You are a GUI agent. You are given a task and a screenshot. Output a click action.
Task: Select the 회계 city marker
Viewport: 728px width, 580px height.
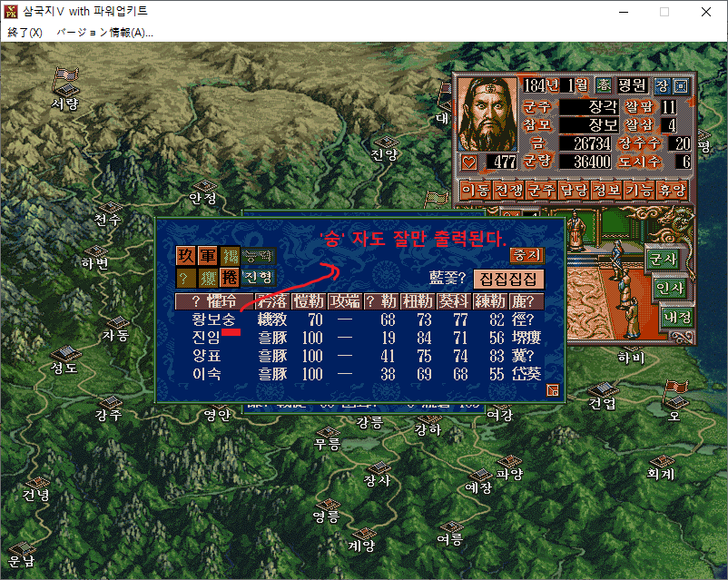[661, 462]
